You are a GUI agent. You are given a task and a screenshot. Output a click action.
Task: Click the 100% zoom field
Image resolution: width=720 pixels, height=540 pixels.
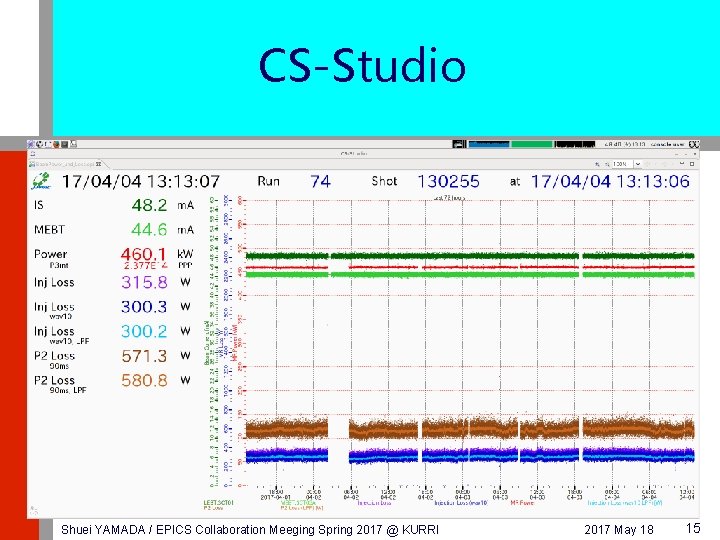click(623, 164)
